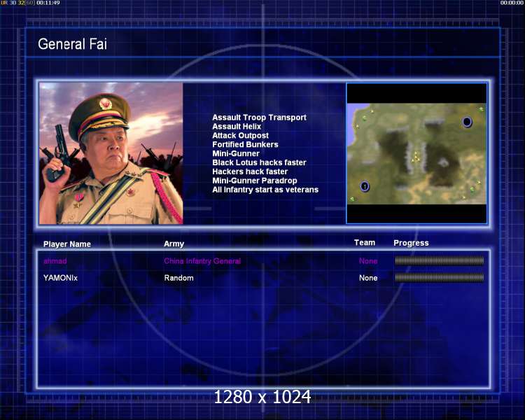Click "Fortified Bunkers" ability text
The height and width of the screenshot is (420, 525).
point(245,145)
